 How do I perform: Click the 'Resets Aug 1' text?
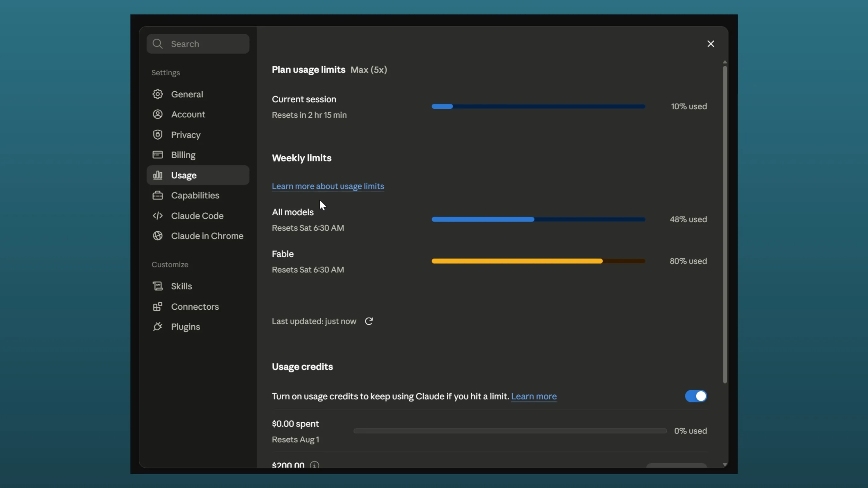pyautogui.click(x=295, y=440)
